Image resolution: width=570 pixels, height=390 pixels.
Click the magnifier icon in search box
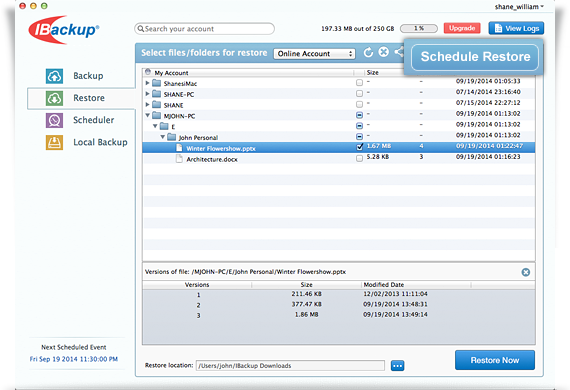point(141,29)
